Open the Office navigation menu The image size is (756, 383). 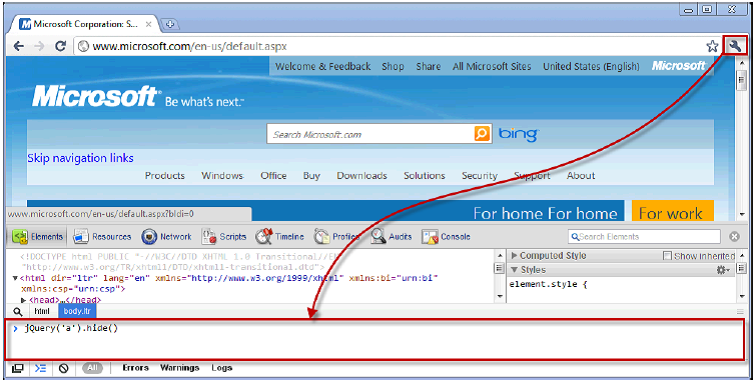tap(273, 176)
